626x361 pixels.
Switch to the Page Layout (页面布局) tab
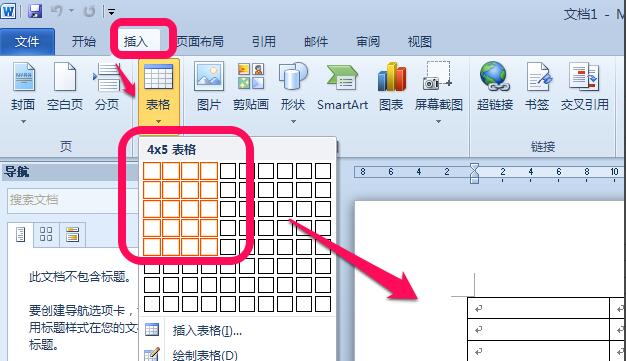click(200, 42)
